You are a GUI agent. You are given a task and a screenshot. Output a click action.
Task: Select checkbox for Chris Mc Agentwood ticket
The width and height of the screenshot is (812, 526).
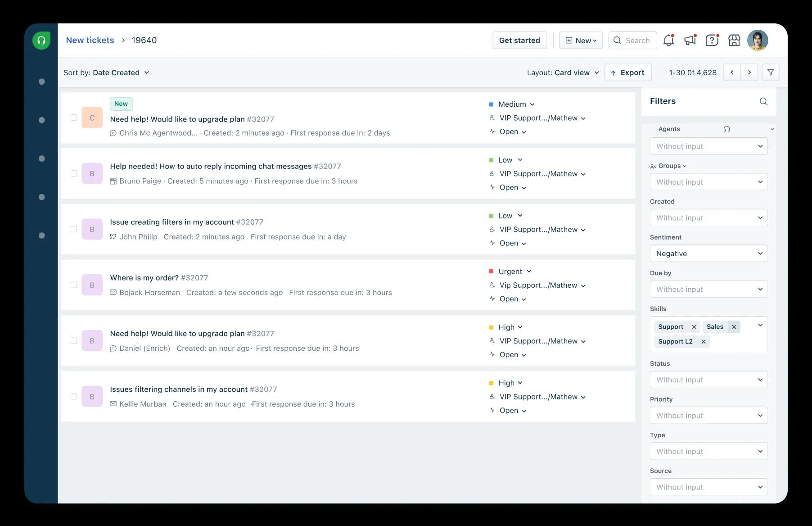[x=74, y=118]
